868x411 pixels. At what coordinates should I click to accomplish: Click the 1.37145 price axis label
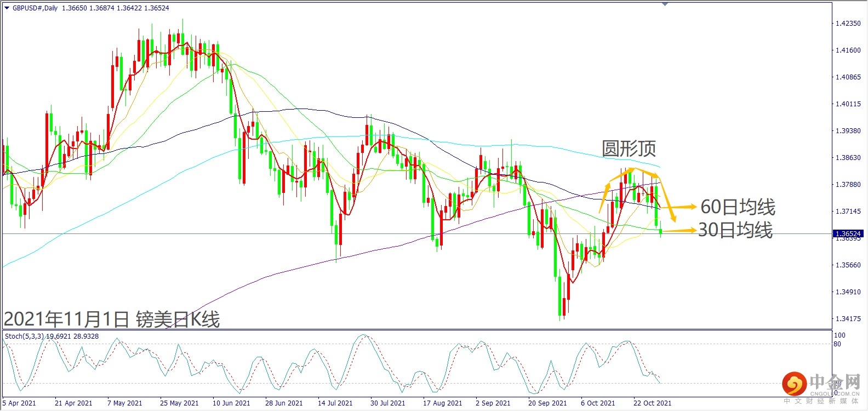click(848, 212)
